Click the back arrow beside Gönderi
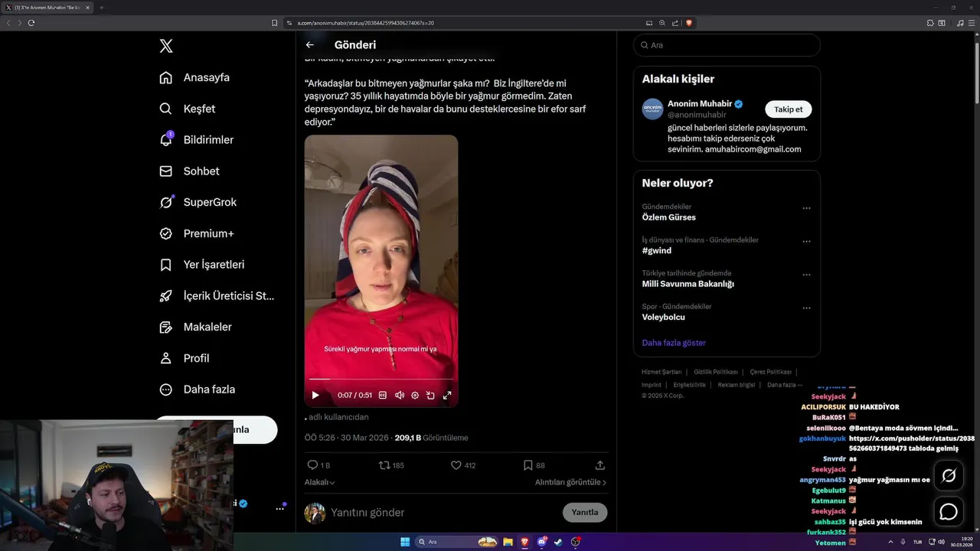This screenshot has height=551, width=980. point(310,45)
